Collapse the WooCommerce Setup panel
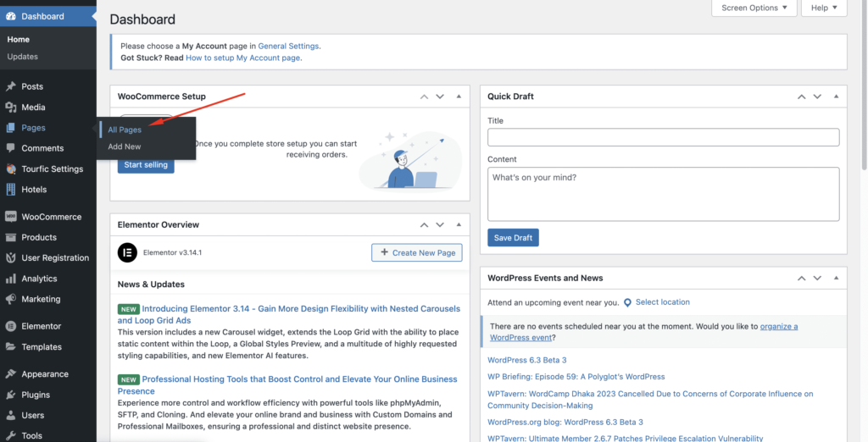Image resolution: width=868 pixels, height=442 pixels. click(x=459, y=97)
